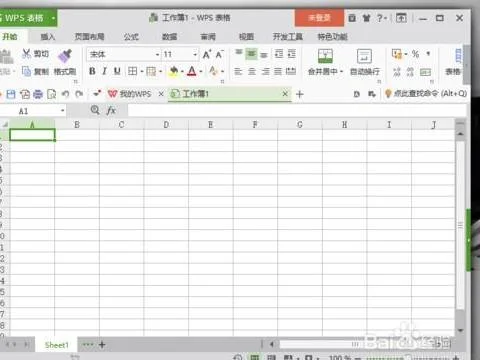The image size is (480, 360).
Task: Click the help question mark icon
Action: (380, 18)
